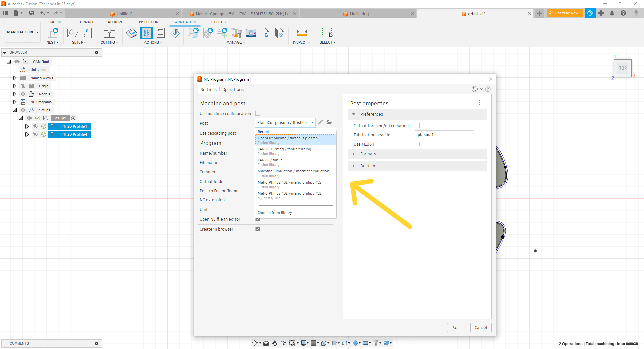644x349 pixels.
Task: Click the Post properties three-dot menu
Action: [479, 103]
